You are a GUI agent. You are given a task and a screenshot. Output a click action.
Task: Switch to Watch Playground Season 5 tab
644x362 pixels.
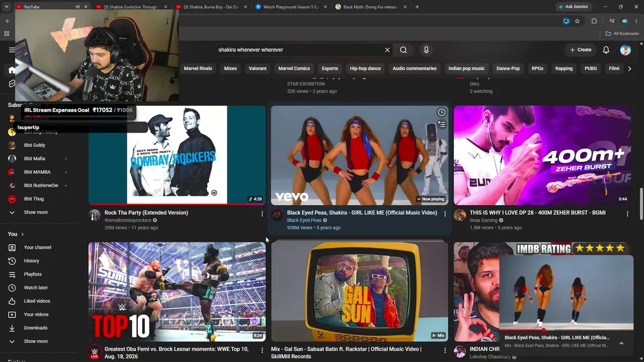[x=290, y=7]
